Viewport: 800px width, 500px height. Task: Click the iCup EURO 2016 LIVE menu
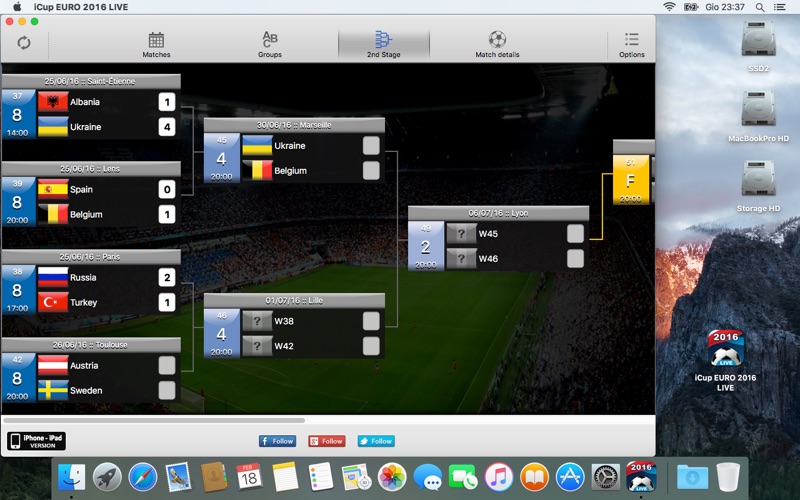(x=81, y=7)
